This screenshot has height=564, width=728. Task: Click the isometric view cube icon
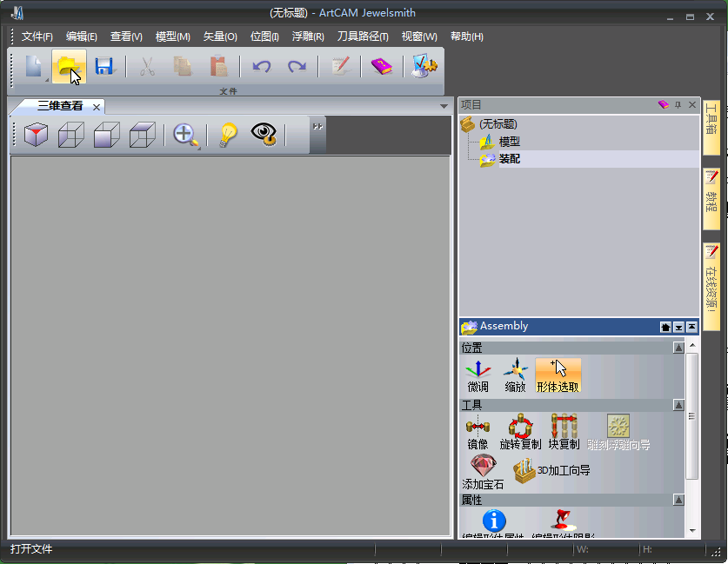[36, 135]
